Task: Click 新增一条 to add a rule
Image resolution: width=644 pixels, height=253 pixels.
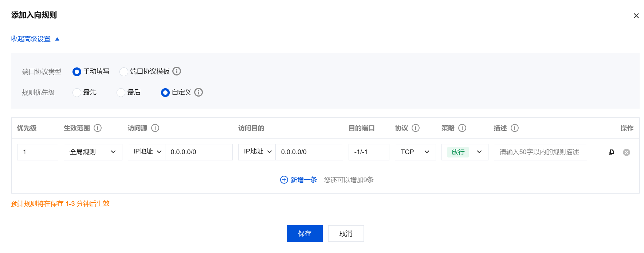Action: tap(299, 180)
